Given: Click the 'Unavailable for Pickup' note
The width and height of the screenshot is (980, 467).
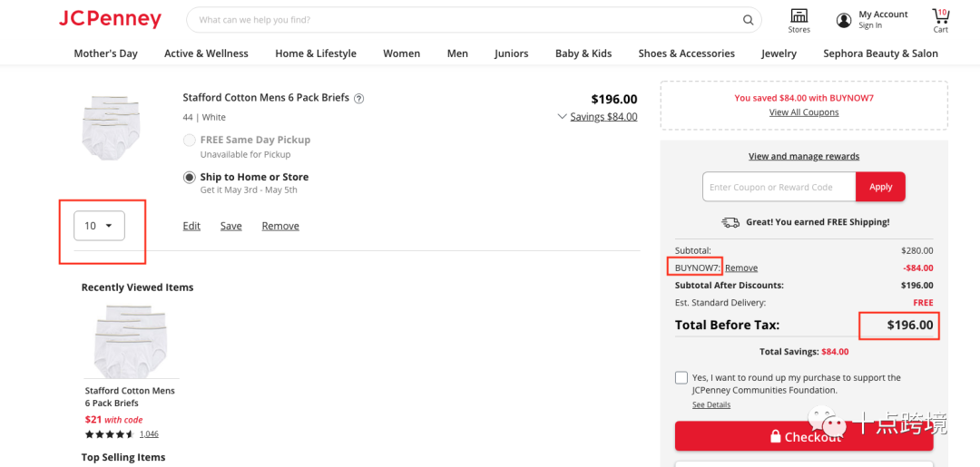Looking at the screenshot, I should [x=245, y=154].
